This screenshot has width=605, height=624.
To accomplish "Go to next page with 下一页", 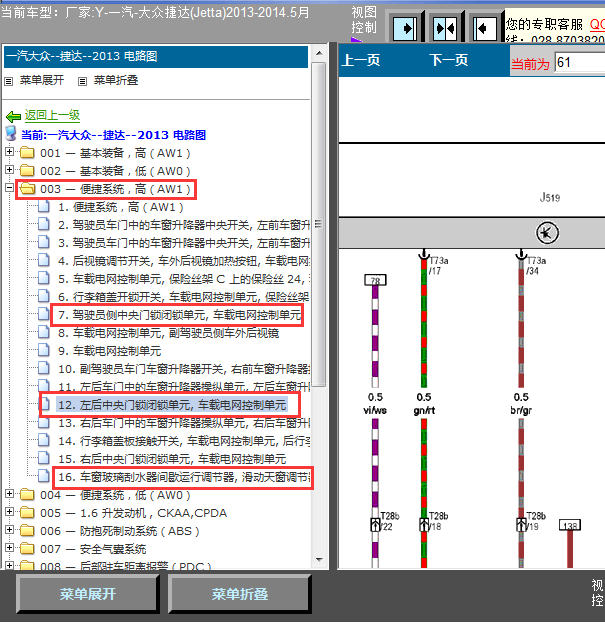I will coord(449,60).
